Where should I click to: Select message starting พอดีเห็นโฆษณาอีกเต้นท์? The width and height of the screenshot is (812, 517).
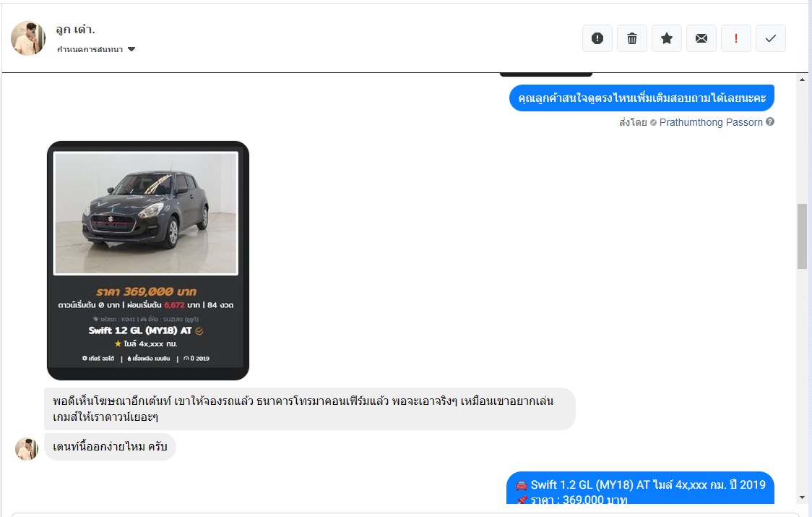310,409
